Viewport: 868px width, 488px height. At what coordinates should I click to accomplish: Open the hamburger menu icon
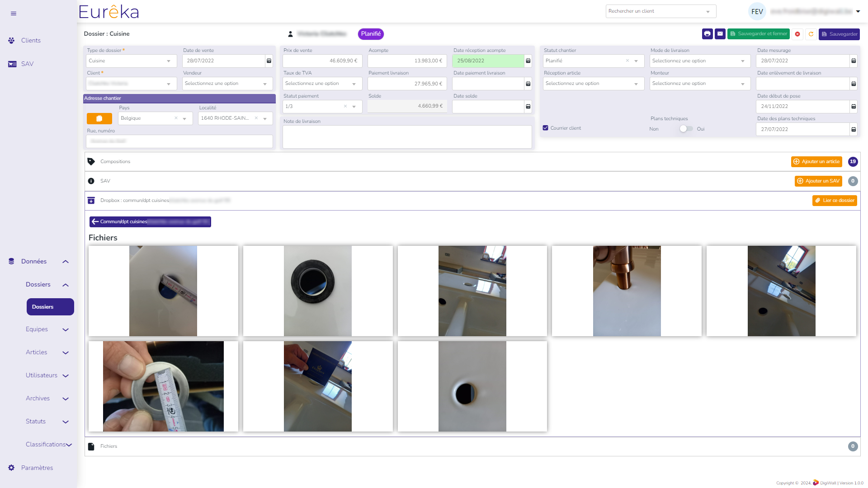click(14, 14)
